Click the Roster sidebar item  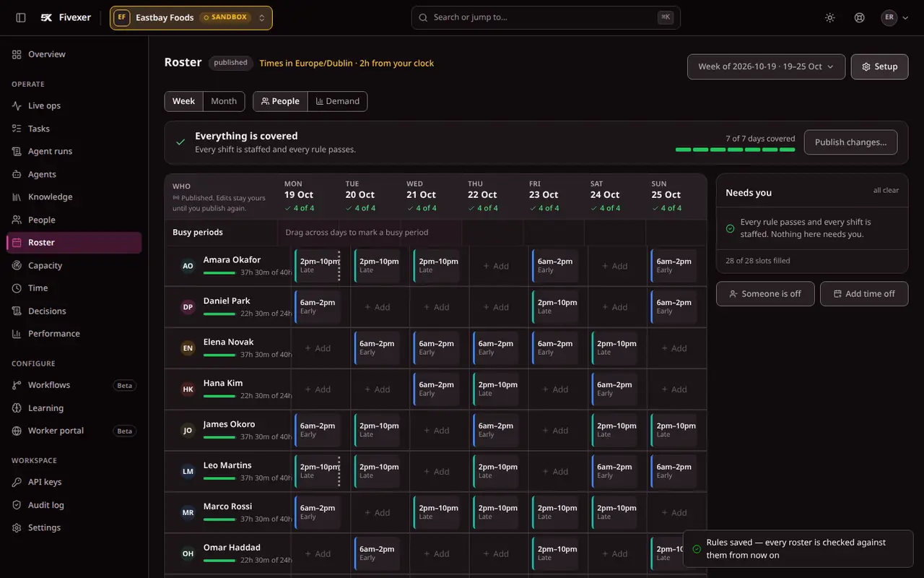(74, 243)
